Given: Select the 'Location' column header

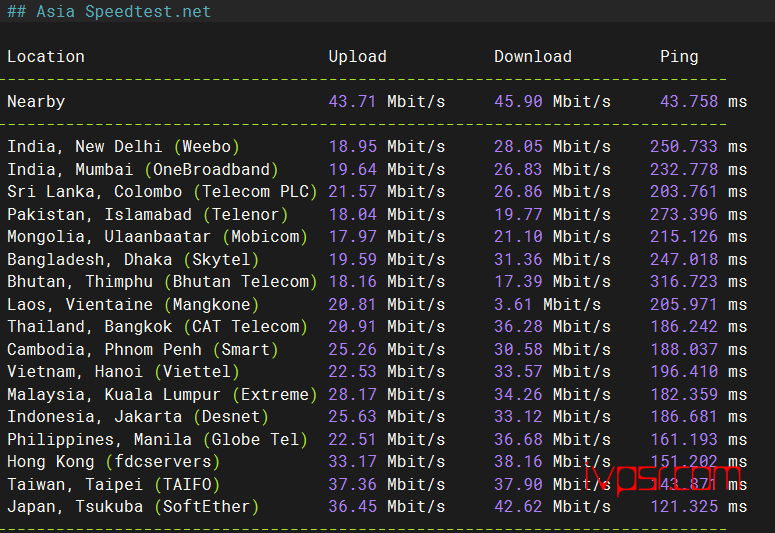Looking at the screenshot, I should (45, 56).
